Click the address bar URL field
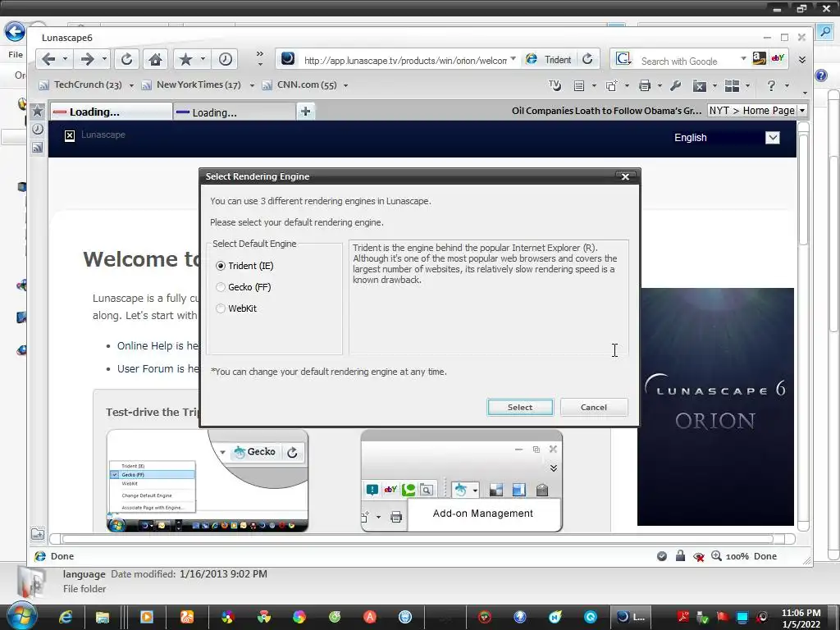The image size is (840, 630). tap(405, 61)
